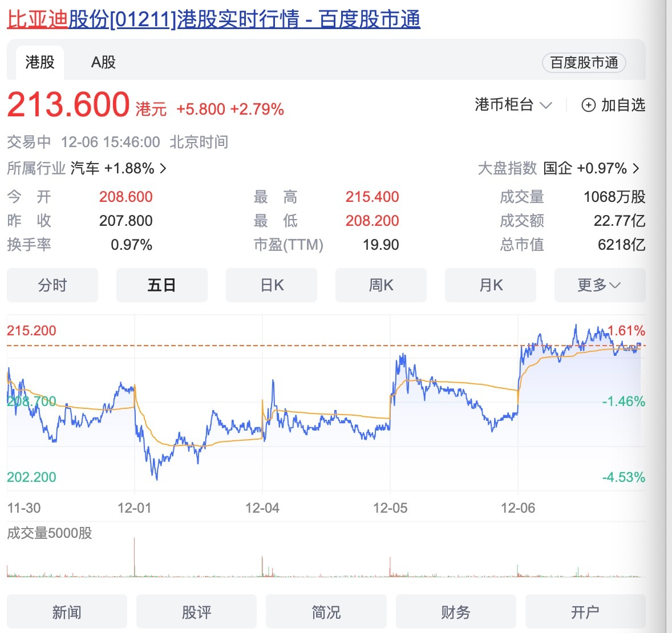Click the 昨收 value 207.800
This screenshot has height=633, width=672.
point(126,221)
